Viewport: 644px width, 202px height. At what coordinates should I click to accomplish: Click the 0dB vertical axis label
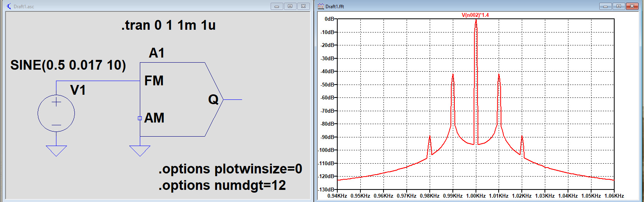pos(329,19)
